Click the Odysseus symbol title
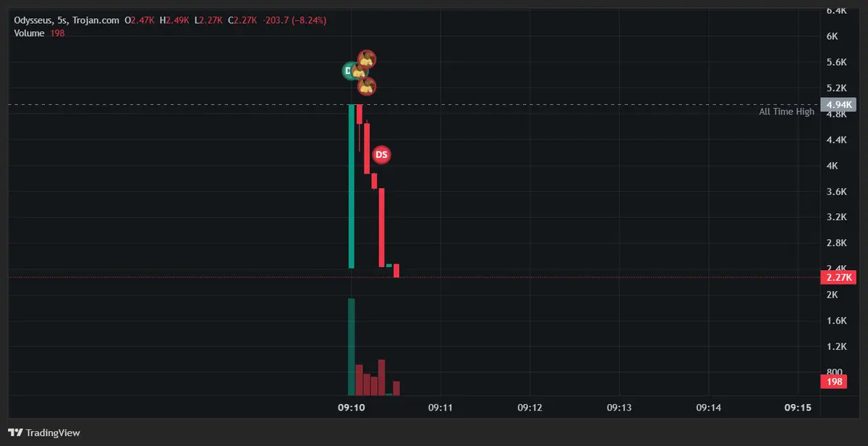868x446 pixels. tap(32, 20)
